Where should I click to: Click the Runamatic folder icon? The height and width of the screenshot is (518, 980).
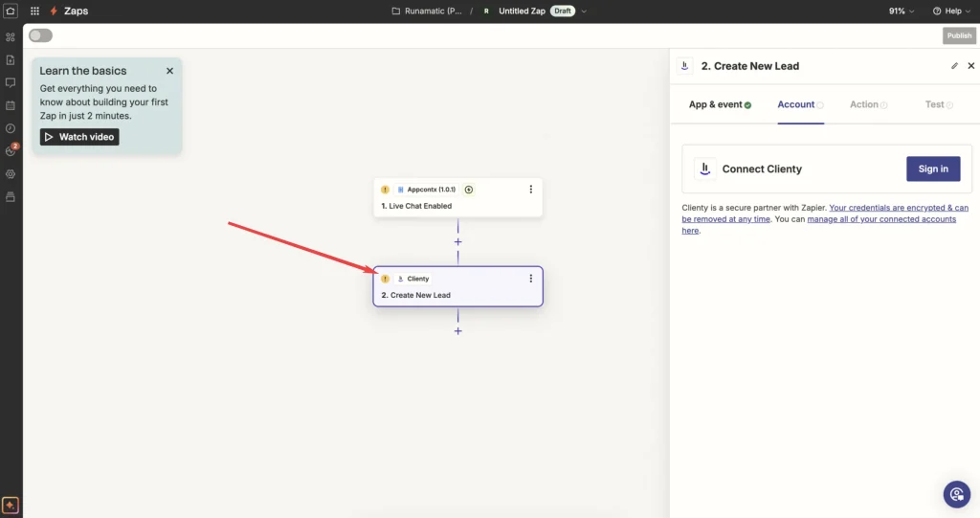coord(395,11)
